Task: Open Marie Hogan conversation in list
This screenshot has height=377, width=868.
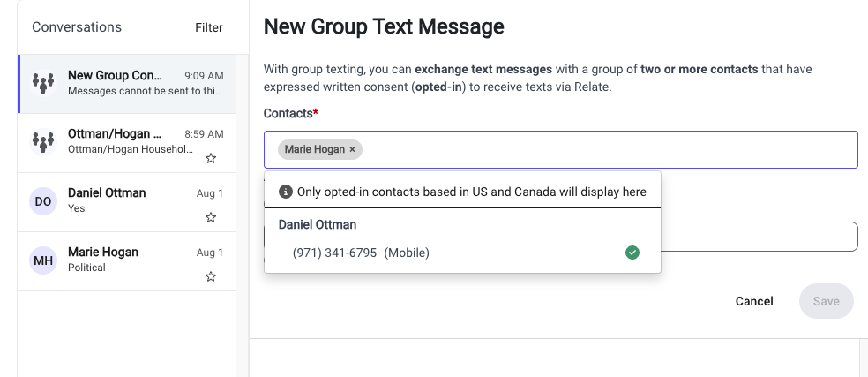Action: (x=127, y=261)
